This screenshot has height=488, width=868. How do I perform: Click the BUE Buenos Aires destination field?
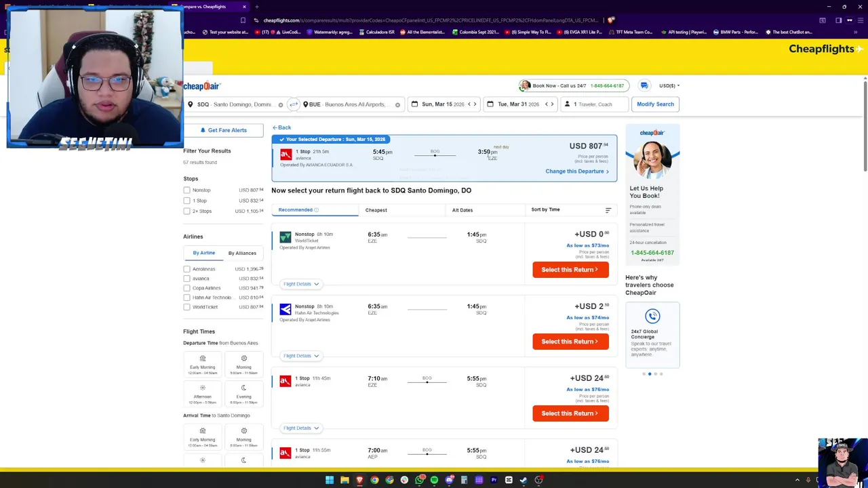(x=353, y=104)
